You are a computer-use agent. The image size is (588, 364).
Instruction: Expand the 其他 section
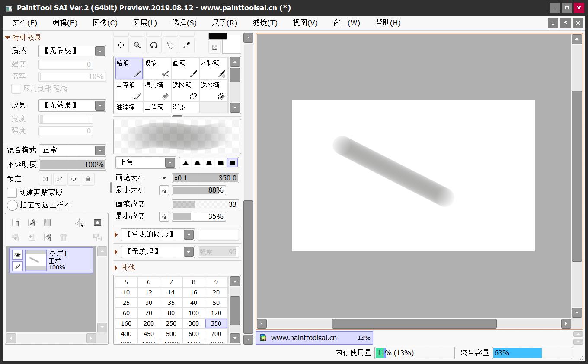[x=116, y=268]
